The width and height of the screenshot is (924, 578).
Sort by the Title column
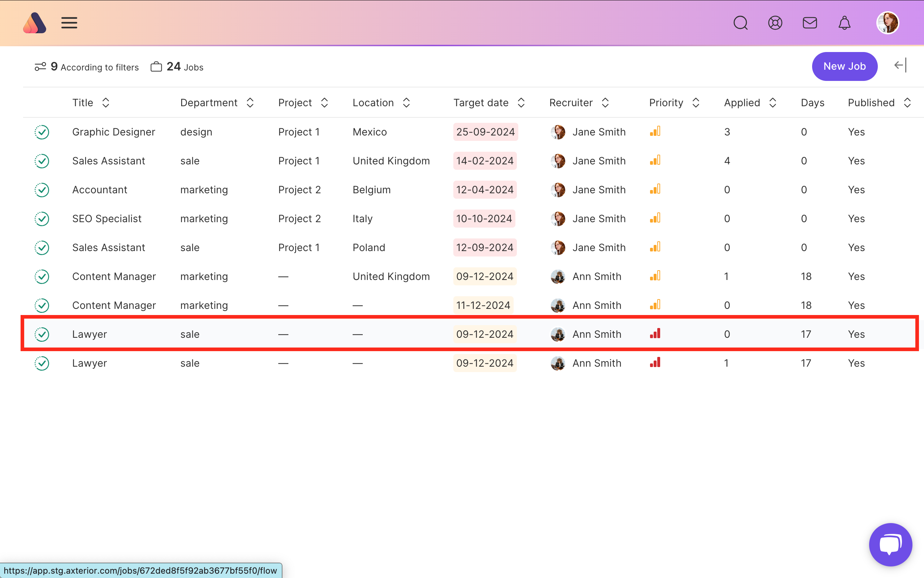tap(106, 103)
